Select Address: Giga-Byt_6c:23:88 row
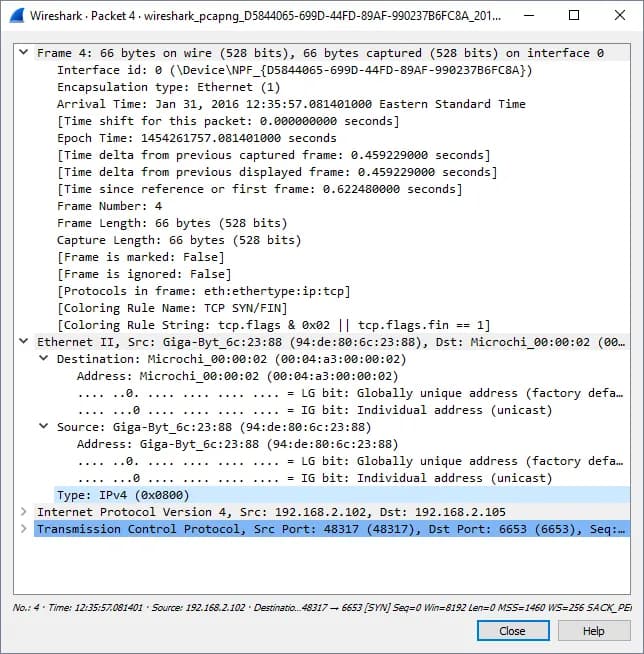 click(352, 444)
